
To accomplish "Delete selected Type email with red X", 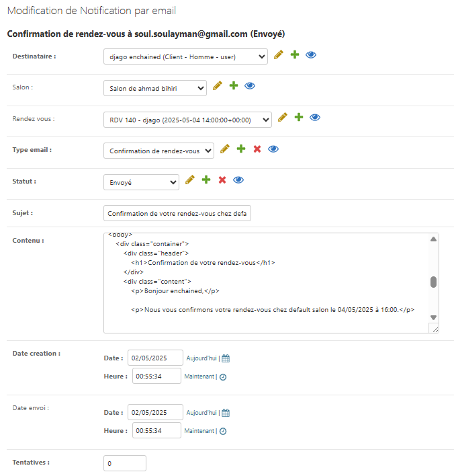I will tap(257, 149).
